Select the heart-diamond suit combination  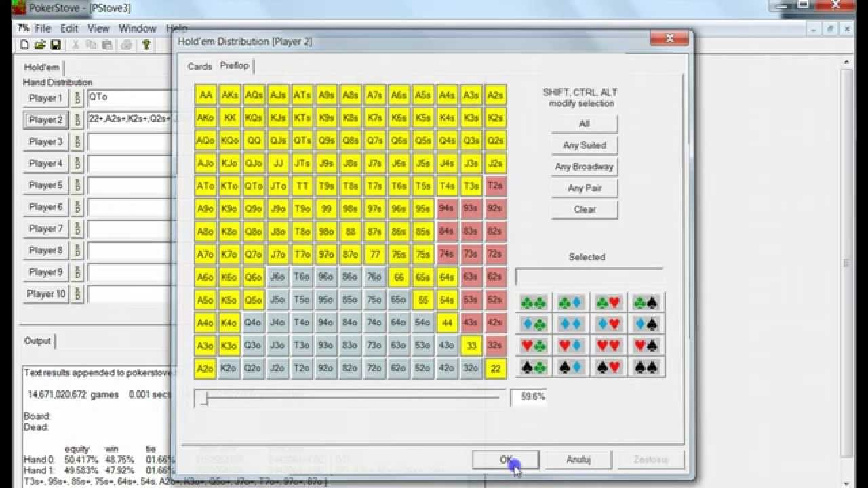coord(570,346)
